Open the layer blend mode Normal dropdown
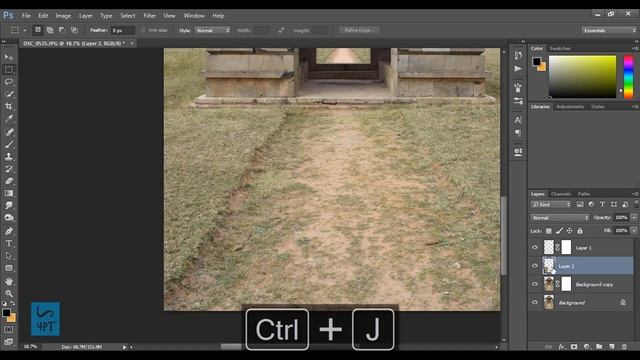The height and width of the screenshot is (360, 640). pos(560,218)
